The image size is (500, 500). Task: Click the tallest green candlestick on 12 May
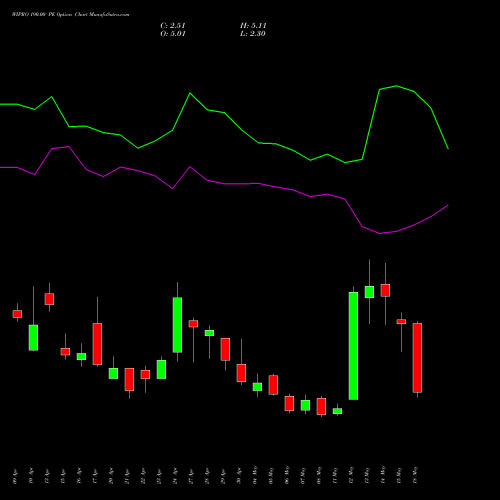click(x=353, y=346)
